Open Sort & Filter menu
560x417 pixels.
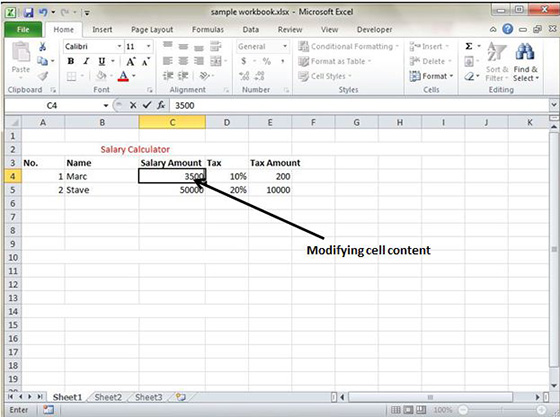coord(497,61)
